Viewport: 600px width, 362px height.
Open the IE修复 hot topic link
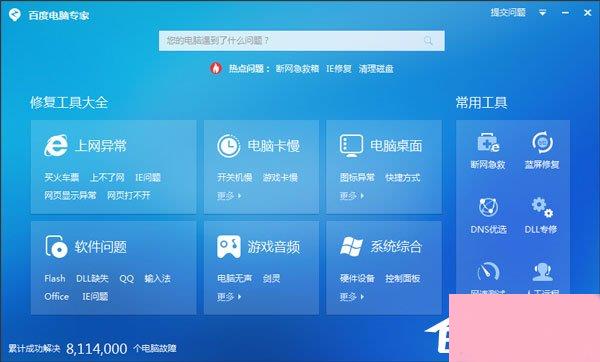point(339,69)
